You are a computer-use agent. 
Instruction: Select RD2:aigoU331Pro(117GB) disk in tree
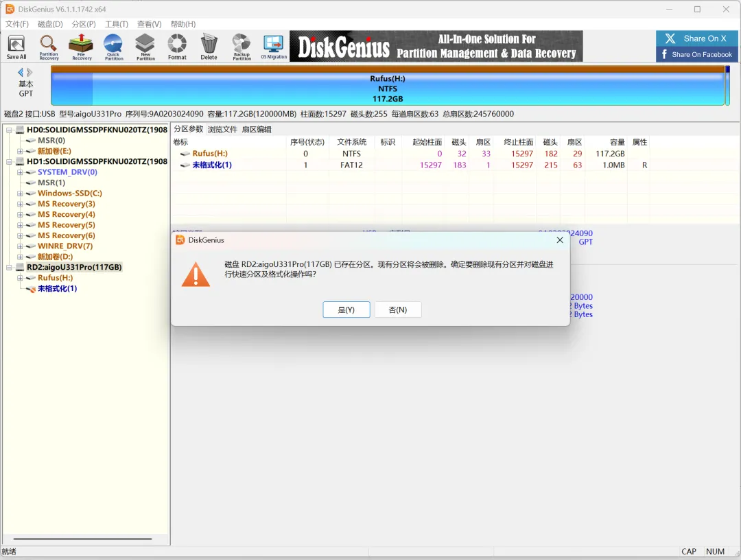(x=74, y=267)
